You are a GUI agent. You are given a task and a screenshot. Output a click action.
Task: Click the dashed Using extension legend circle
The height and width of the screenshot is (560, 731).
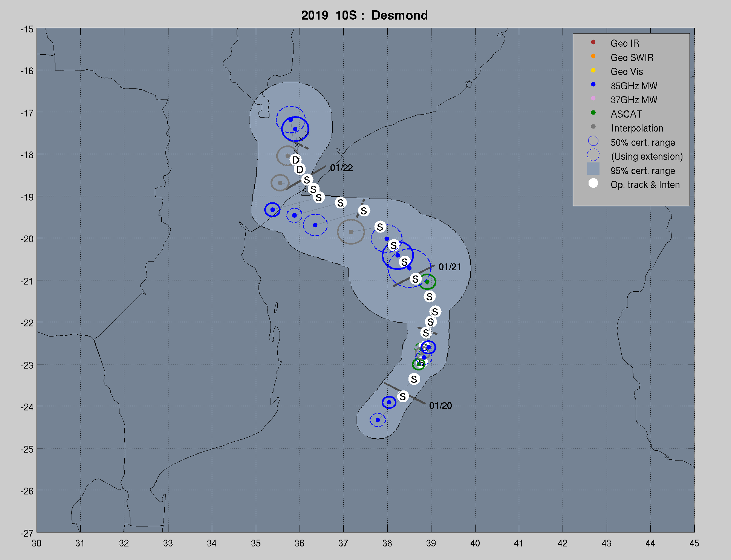(593, 155)
